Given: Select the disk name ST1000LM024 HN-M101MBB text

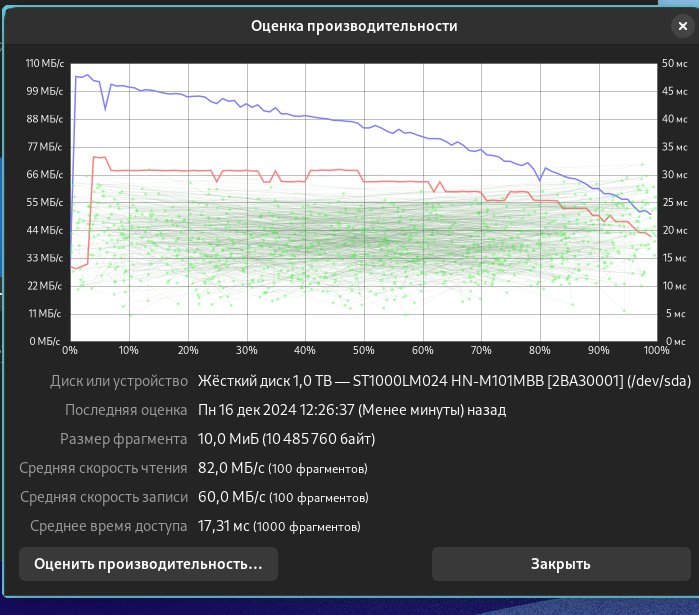Looking at the screenshot, I should [448, 381].
